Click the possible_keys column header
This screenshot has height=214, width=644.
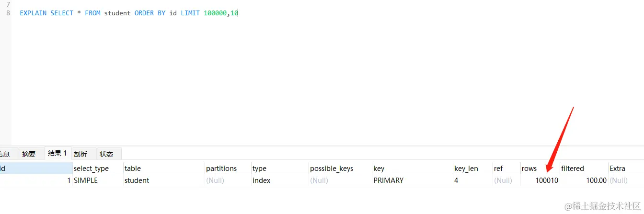(331, 169)
